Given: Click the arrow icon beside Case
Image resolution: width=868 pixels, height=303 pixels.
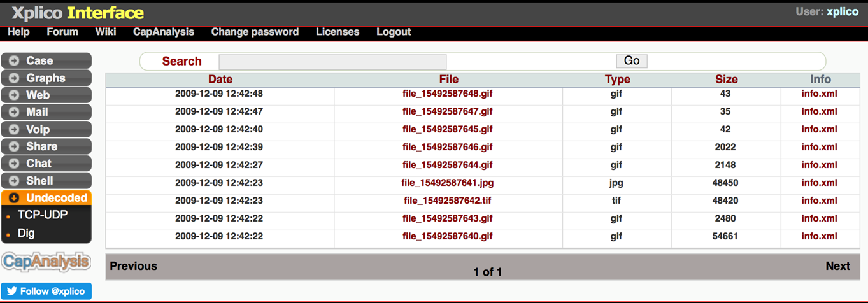Looking at the screenshot, I should 14,61.
